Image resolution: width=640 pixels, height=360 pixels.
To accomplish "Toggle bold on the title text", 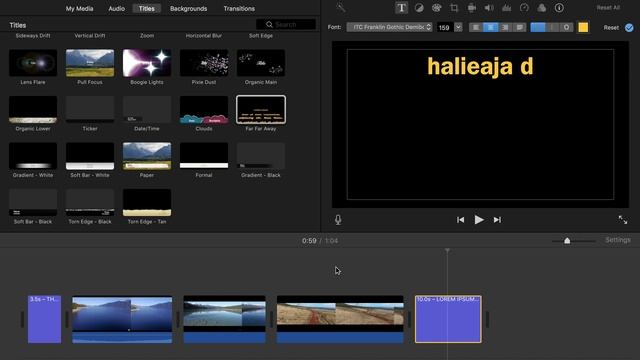I will tap(538, 27).
